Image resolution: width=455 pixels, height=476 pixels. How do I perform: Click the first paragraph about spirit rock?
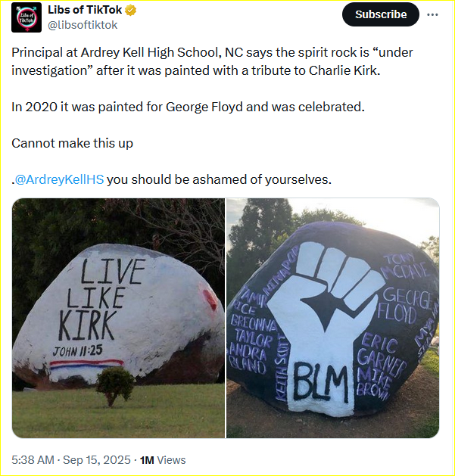(x=212, y=61)
